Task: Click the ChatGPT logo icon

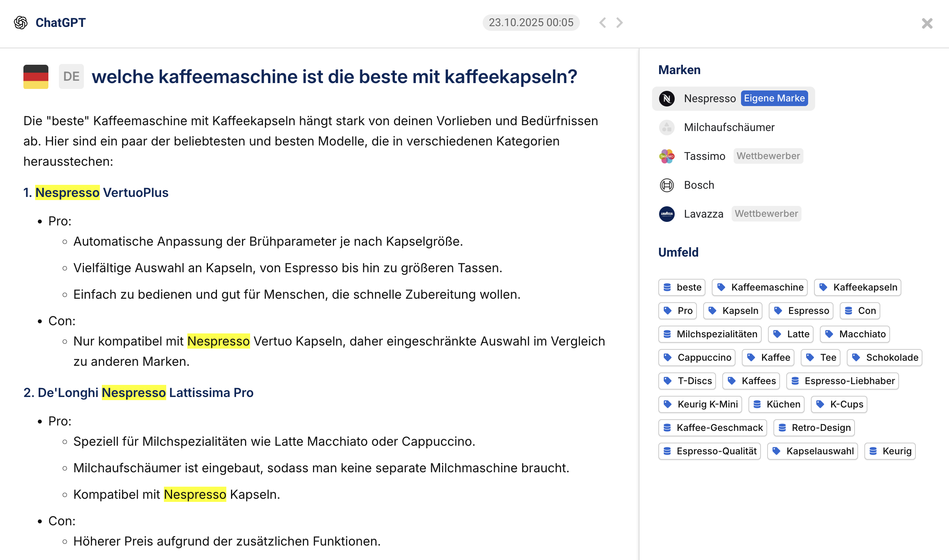Action: point(21,23)
